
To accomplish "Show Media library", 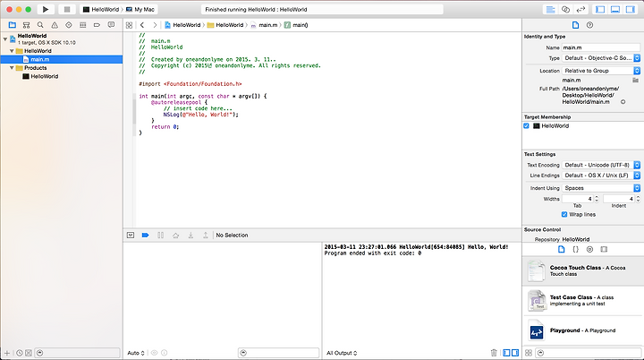I will [x=604, y=249].
